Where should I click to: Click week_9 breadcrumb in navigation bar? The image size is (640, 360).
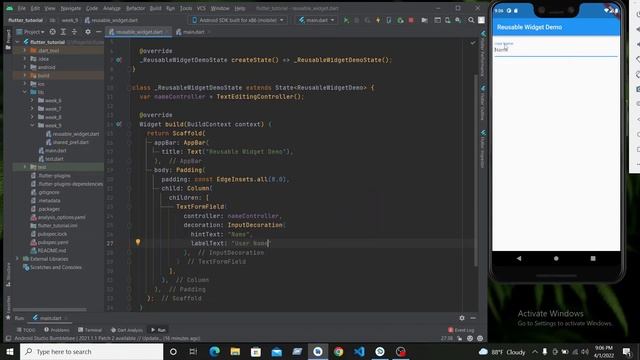[x=69, y=20]
